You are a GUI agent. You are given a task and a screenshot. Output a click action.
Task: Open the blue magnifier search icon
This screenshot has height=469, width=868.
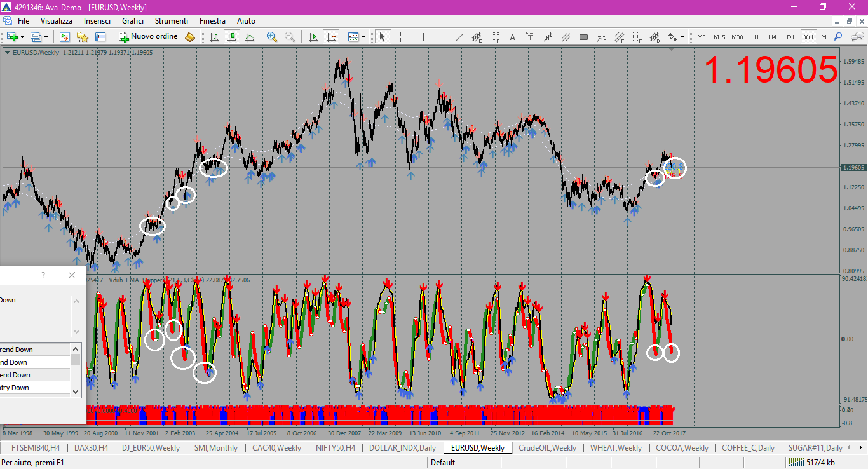pos(838,37)
